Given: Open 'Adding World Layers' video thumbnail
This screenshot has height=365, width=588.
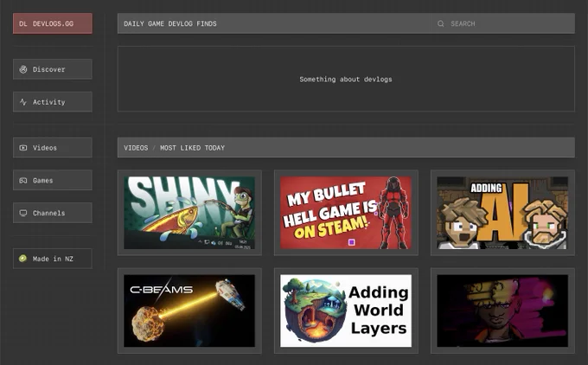Looking at the screenshot, I should [346, 311].
